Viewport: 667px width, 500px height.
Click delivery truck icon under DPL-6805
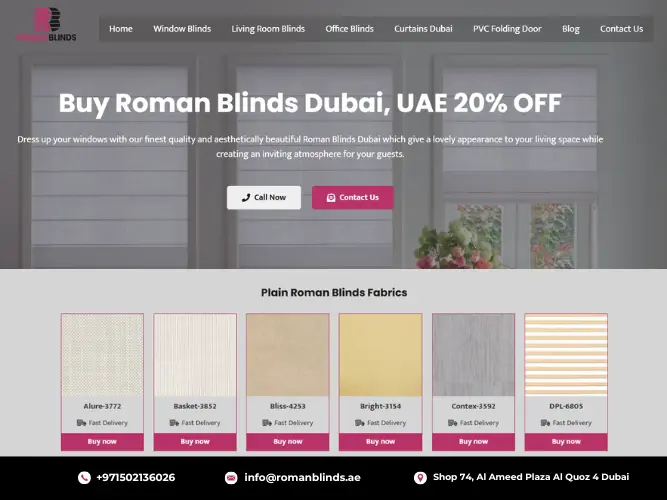point(545,423)
